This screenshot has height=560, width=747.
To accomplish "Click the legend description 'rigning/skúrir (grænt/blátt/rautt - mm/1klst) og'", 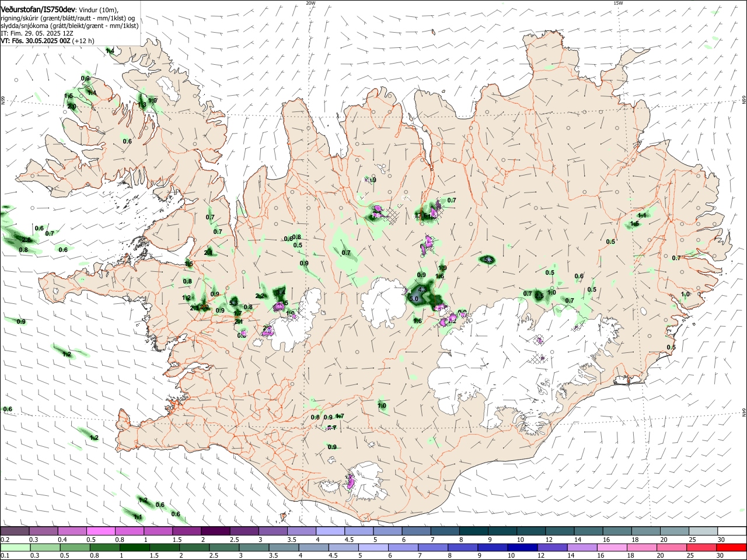I will pyautogui.click(x=68, y=18).
